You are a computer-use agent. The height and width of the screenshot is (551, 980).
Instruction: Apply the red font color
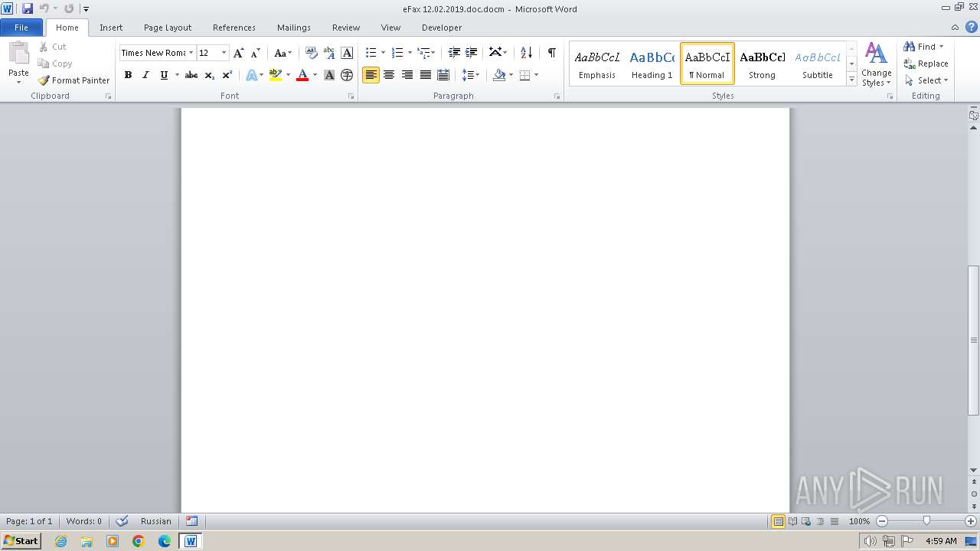(302, 75)
